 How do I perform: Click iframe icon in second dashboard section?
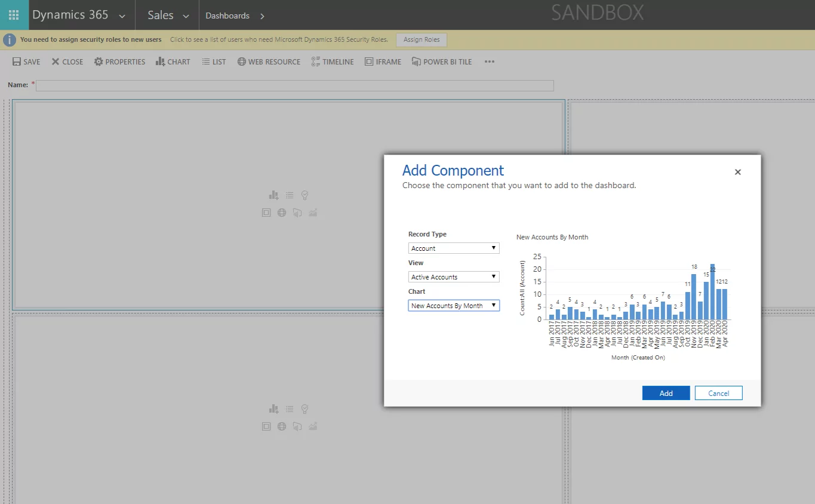click(266, 426)
